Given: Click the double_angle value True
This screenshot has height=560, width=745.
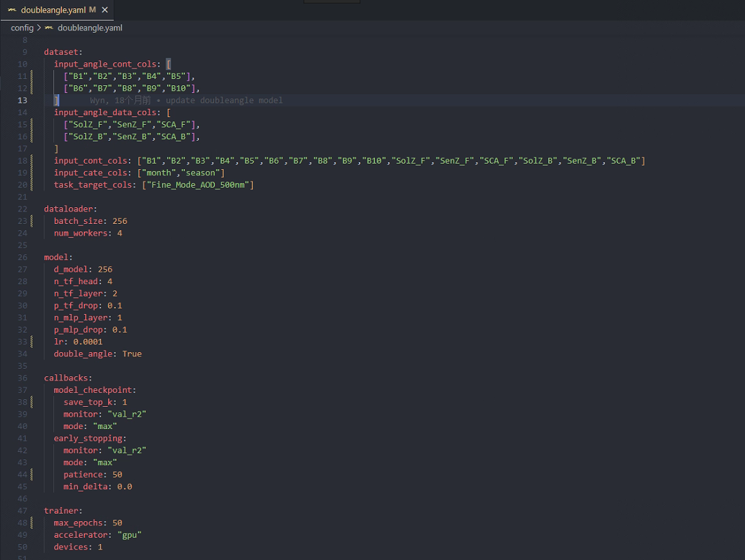Looking at the screenshot, I should (x=132, y=354).
